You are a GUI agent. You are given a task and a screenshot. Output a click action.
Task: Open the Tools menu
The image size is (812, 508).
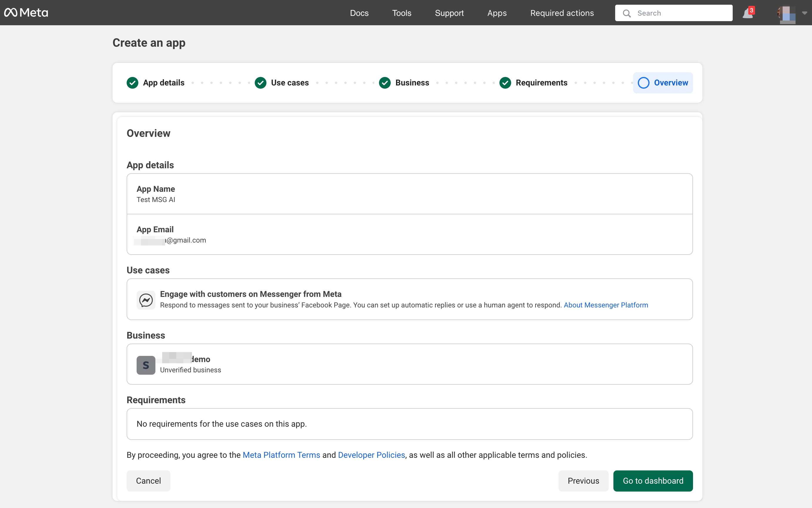pyautogui.click(x=402, y=13)
